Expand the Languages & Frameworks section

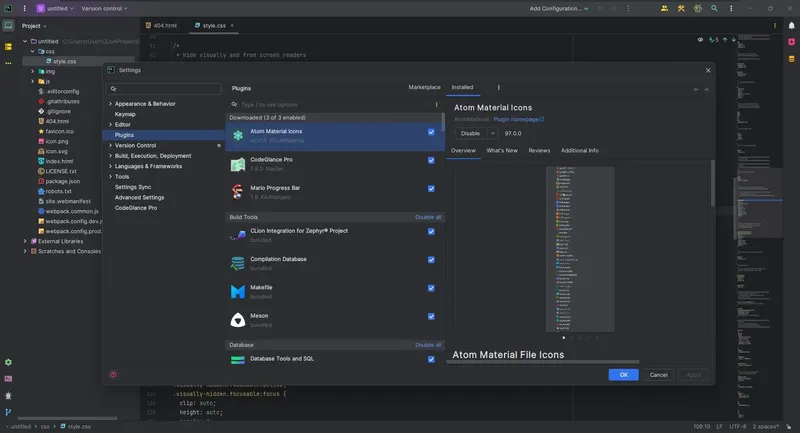[110, 166]
